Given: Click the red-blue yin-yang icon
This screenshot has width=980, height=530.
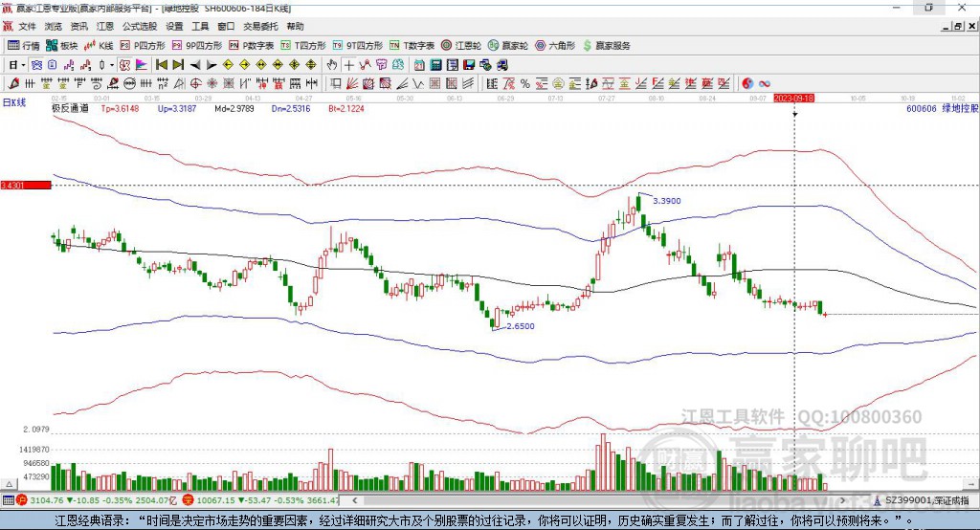Looking at the screenshot, I should click(x=747, y=84).
